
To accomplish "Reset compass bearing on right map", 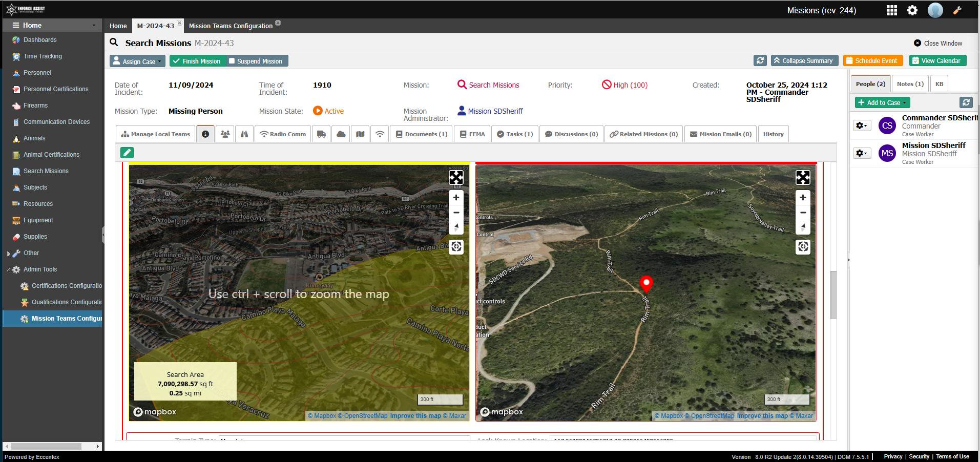I will [803, 227].
